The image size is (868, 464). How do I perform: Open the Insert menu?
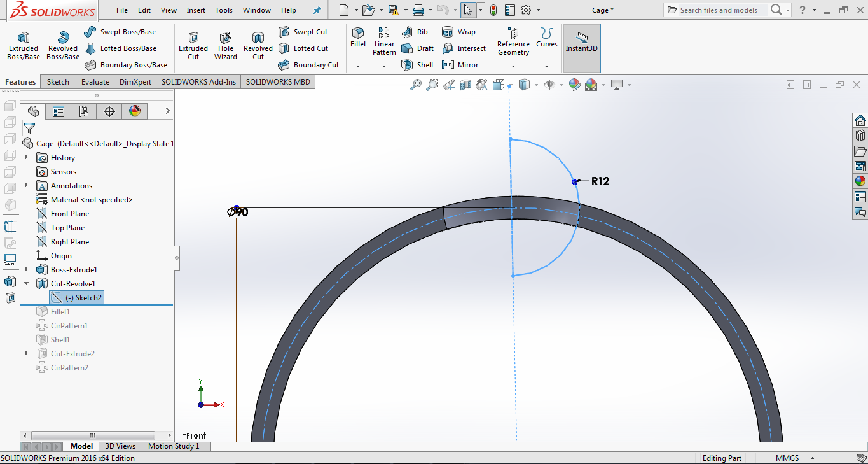coord(196,10)
